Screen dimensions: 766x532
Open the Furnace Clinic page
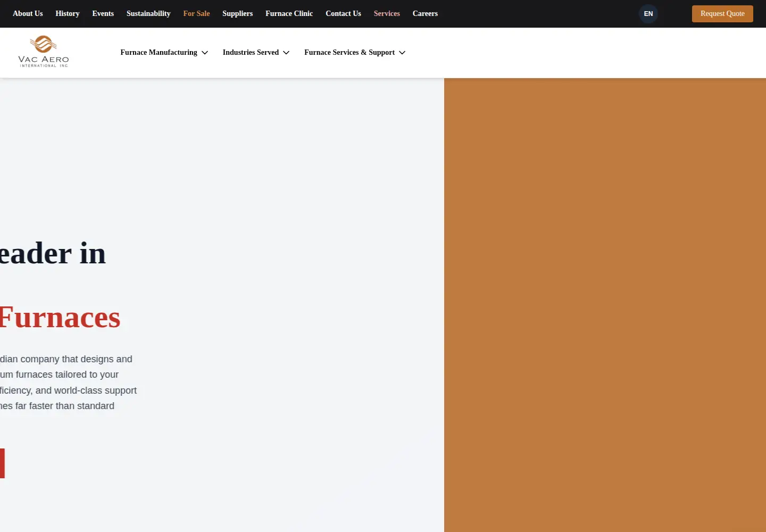pyautogui.click(x=289, y=14)
